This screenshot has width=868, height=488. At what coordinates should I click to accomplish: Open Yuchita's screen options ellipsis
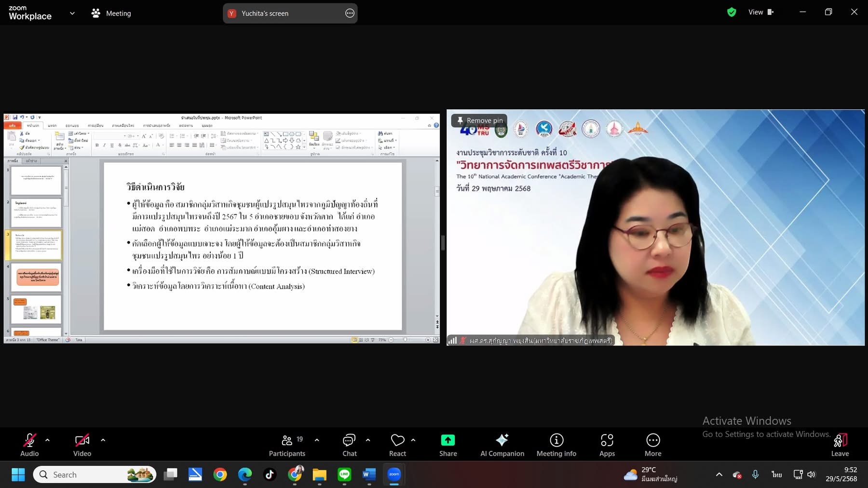[350, 13]
